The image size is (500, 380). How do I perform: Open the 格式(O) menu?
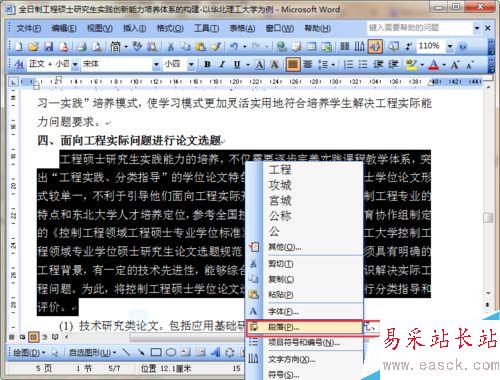click(x=170, y=28)
